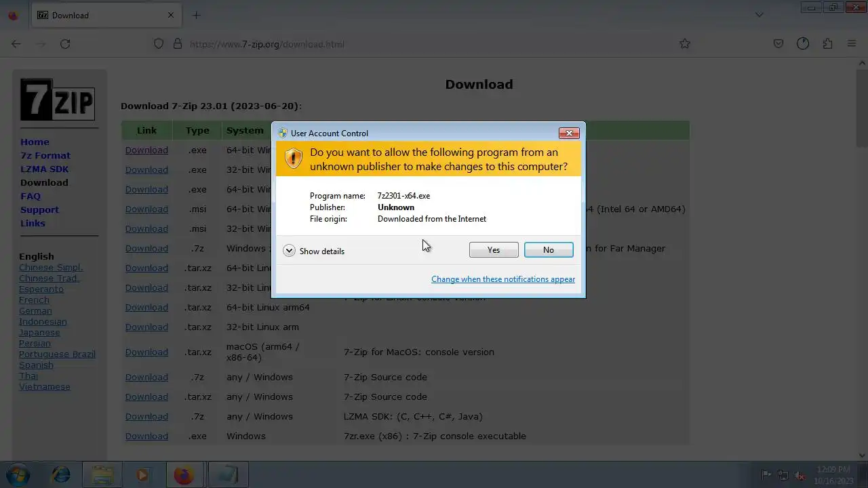Switch language to Esperanto
The image size is (868, 488).
tap(41, 289)
